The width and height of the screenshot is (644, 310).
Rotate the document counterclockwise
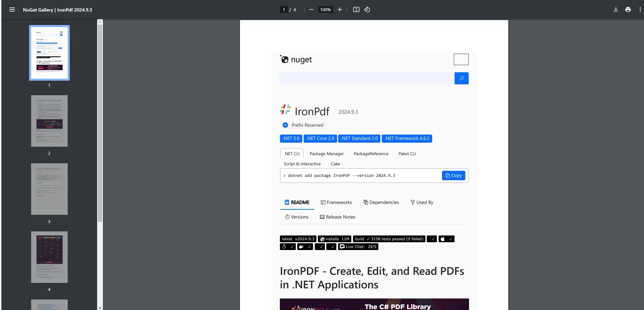(367, 9)
